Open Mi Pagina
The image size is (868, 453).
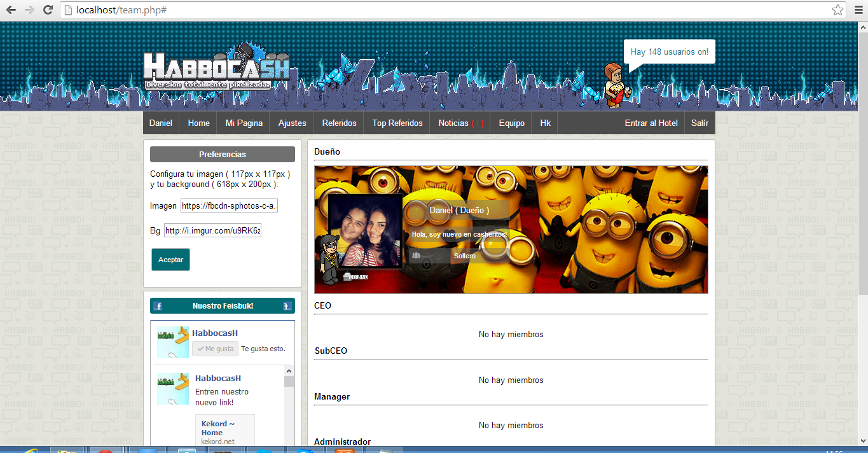(244, 123)
